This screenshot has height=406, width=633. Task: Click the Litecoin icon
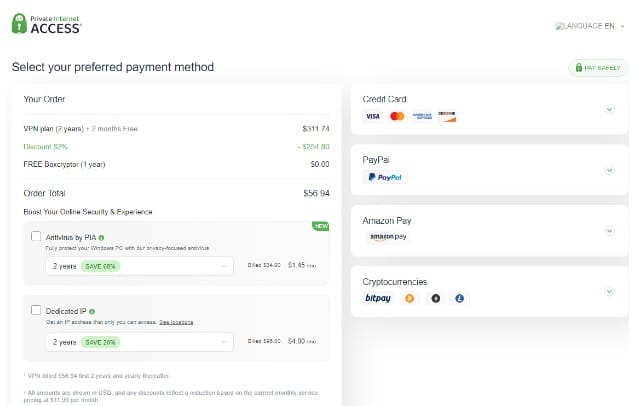coord(460,298)
